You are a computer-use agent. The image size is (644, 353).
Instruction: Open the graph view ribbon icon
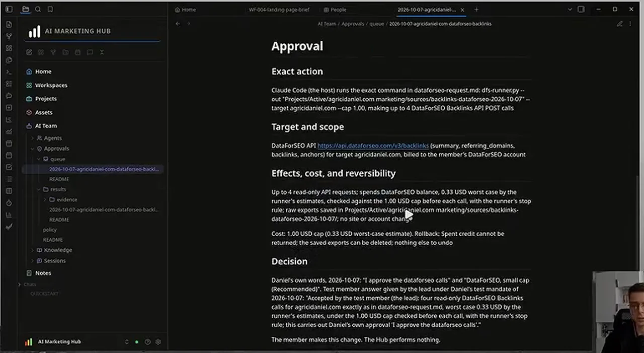point(9,36)
